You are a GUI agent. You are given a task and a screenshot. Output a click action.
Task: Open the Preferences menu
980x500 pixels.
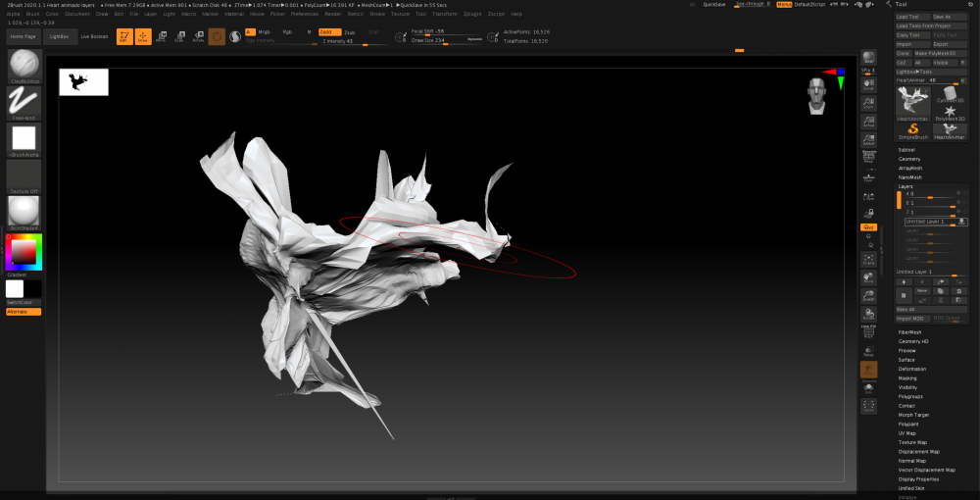pyautogui.click(x=305, y=13)
